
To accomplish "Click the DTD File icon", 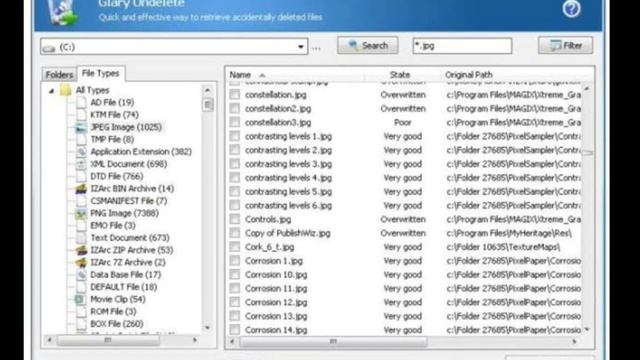I will 81,176.
